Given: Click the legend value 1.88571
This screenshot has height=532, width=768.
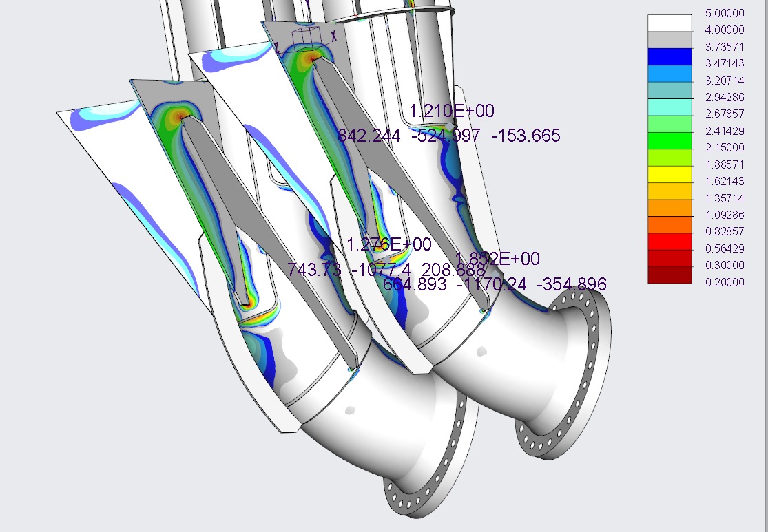Looking at the screenshot, I should (x=725, y=164).
